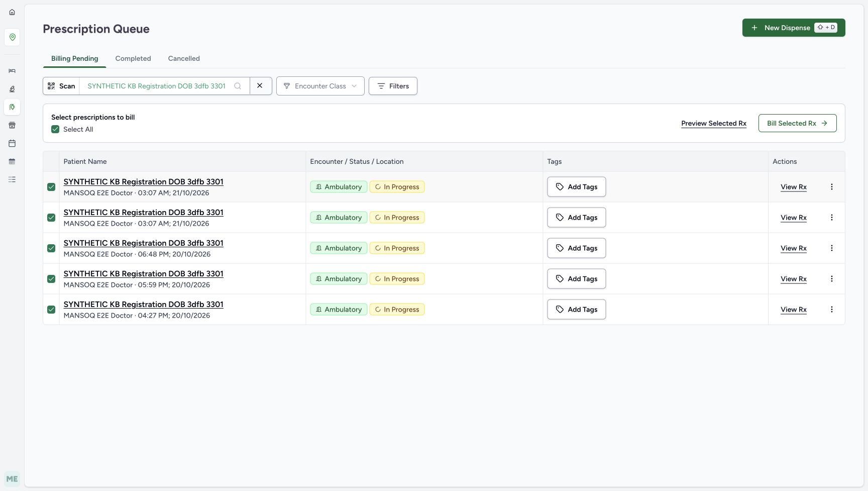Image resolution: width=868 pixels, height=491 pixels.
Task: View Rx for the 05:59 PM row
Action: pyautogui.click(x=794, y=279)
